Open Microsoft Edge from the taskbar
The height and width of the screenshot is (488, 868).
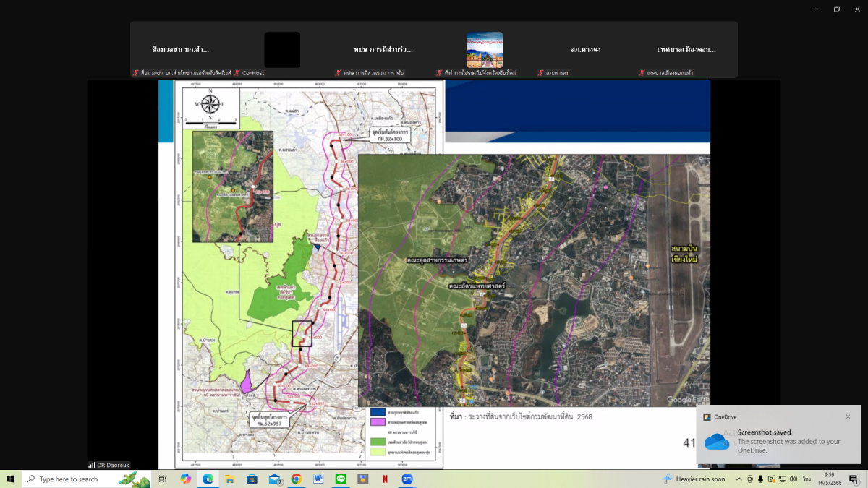208,479
